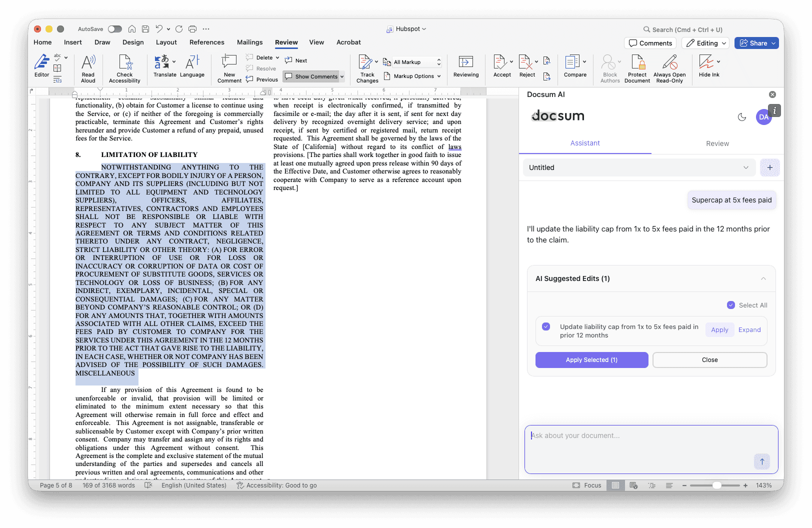
Task: Adjust the zoom slider handle
Action: click(717, 485)
